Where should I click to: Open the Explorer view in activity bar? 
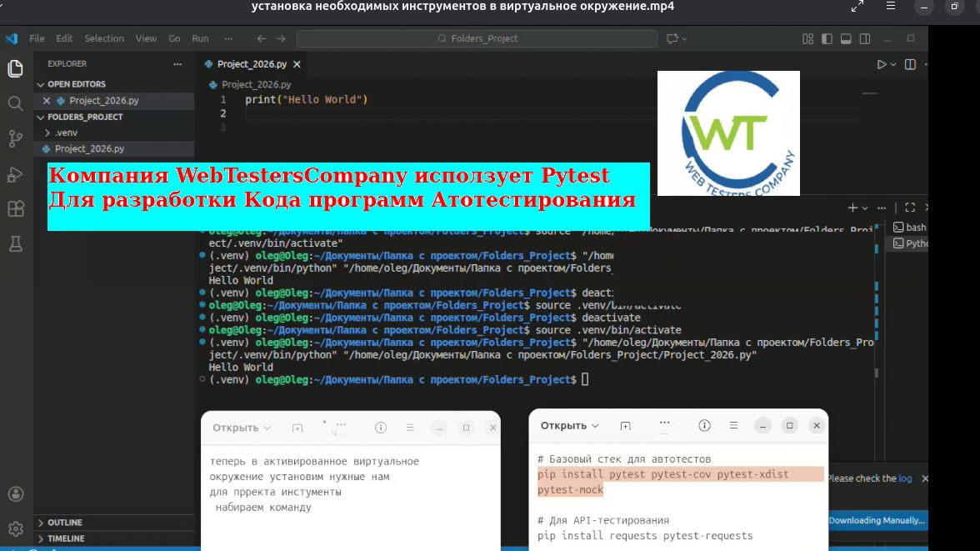point(16,68)
